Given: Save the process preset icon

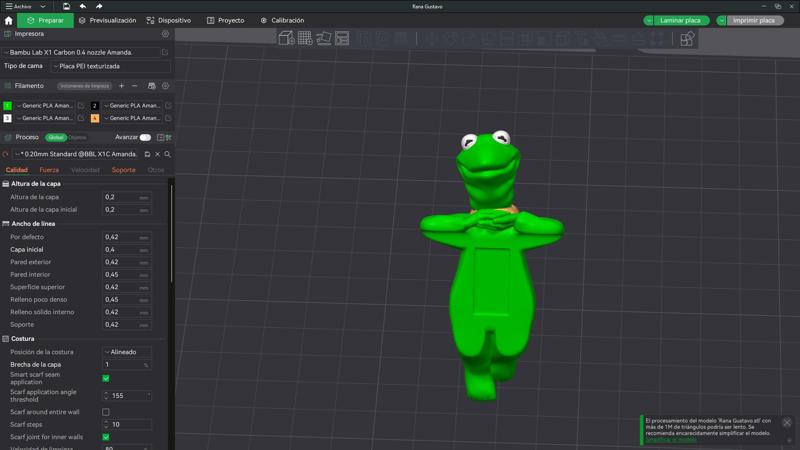Looking at the screenshot, I should coord(147,154).
